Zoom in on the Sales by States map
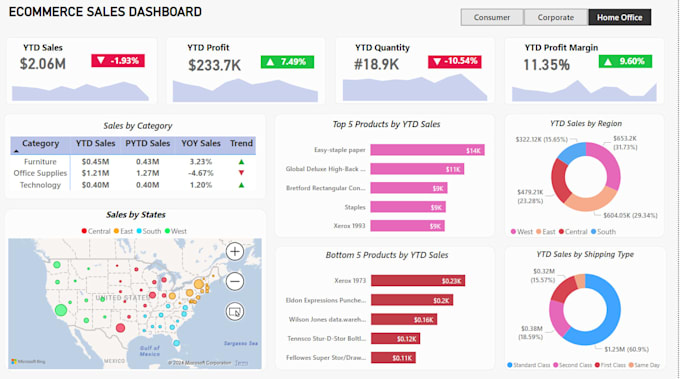The height and width of the screenshot is (379, 680). click(x=235, y=252)
